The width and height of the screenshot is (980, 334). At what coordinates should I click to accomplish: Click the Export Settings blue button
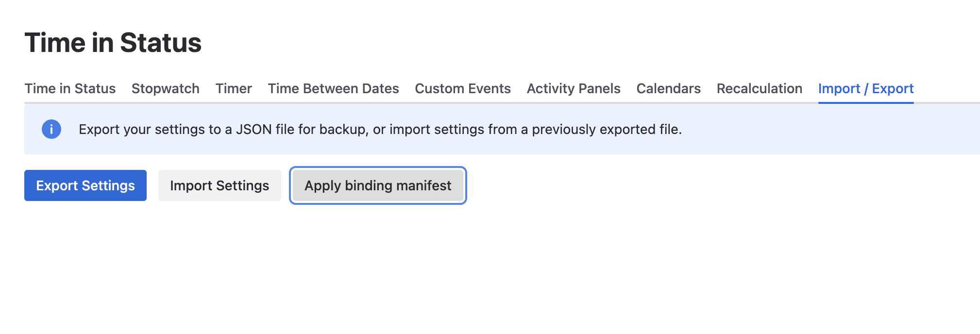pos(85,185)
